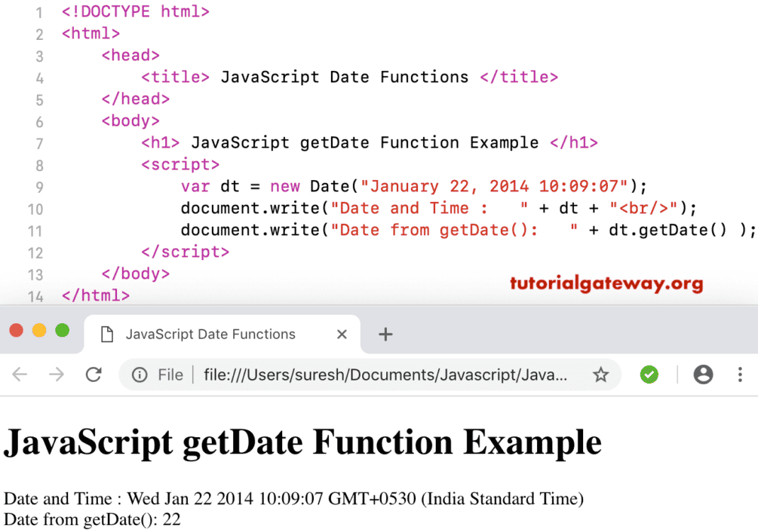Click the forward navigation arrow
This screenshot has height=532, width=758.
tap(57, 375)
